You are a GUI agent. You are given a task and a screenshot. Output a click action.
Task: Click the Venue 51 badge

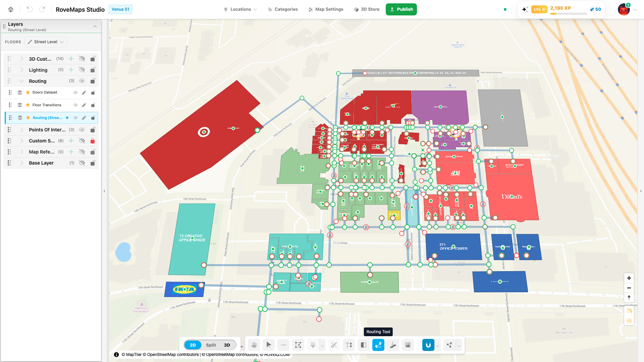click(x=120, y=9)
